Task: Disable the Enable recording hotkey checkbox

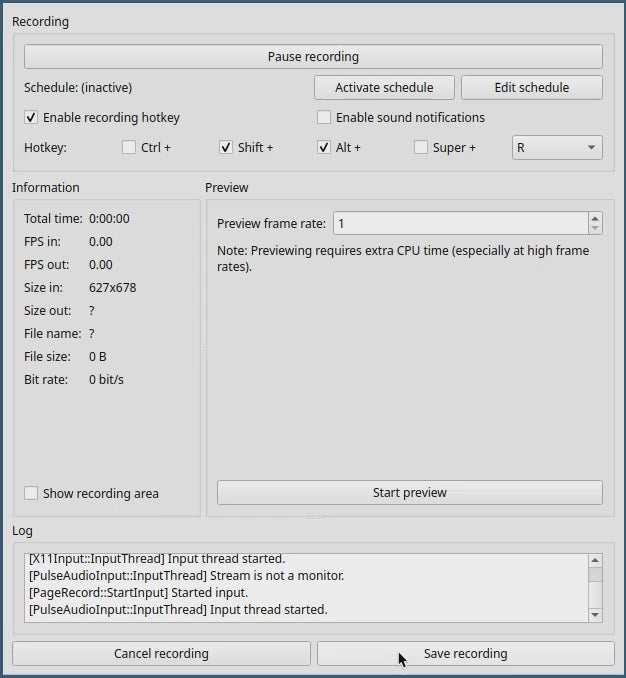Action: [31, 118]
